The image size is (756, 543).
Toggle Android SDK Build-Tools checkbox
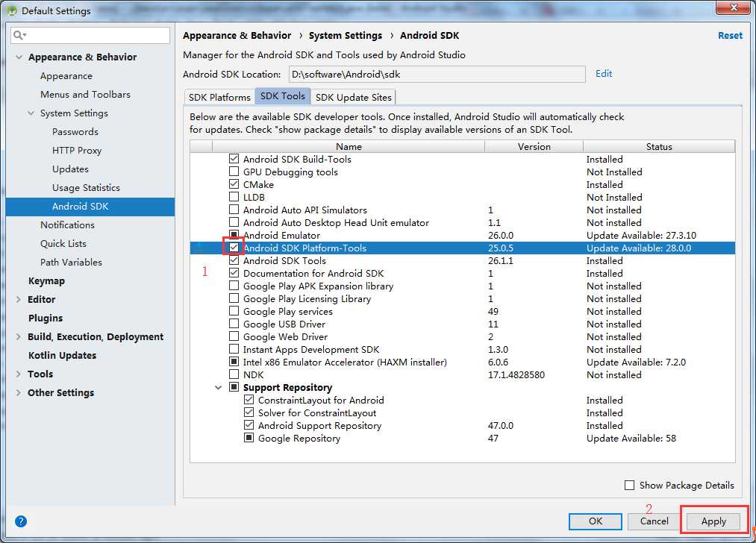[234, 159]
